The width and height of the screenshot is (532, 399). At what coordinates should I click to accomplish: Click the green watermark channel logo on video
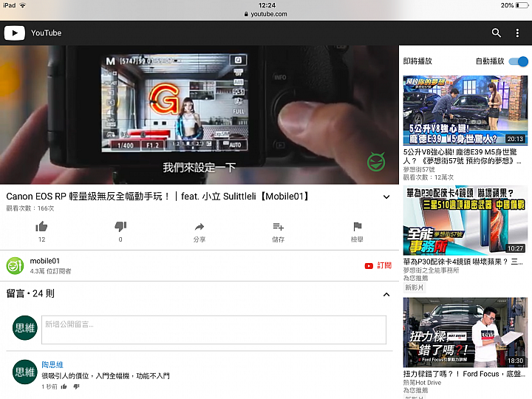[376, 162]
